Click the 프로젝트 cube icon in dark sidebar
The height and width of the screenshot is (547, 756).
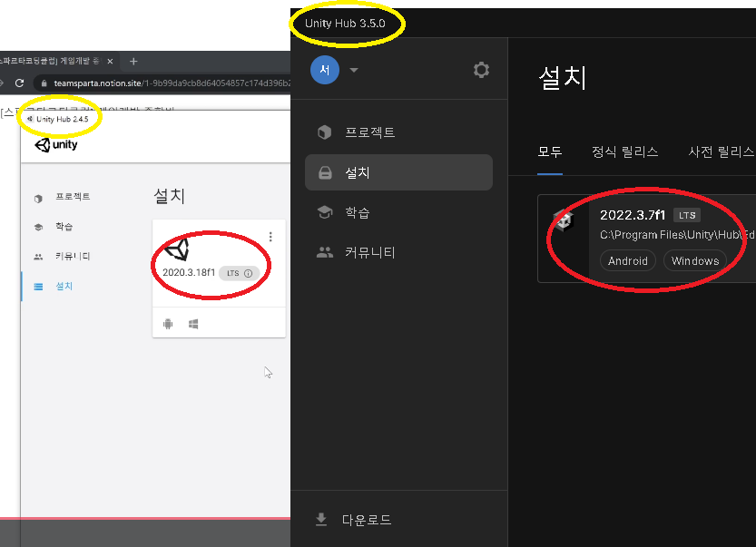(325, 132)
